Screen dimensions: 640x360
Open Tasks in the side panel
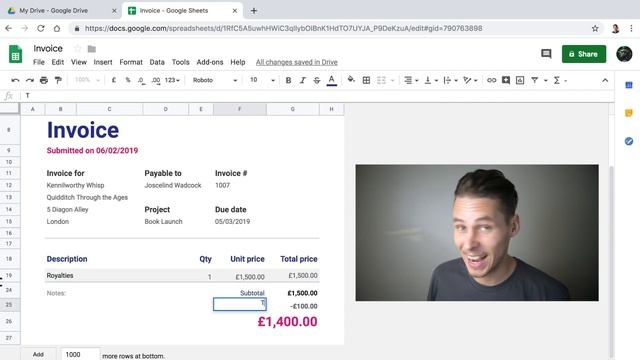(x=629, y=141)
